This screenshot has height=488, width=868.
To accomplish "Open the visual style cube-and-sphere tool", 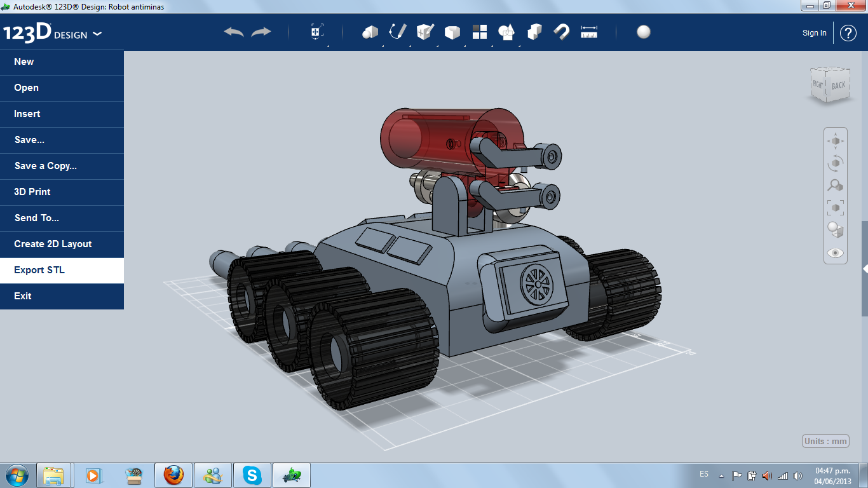I will (836, 230).
